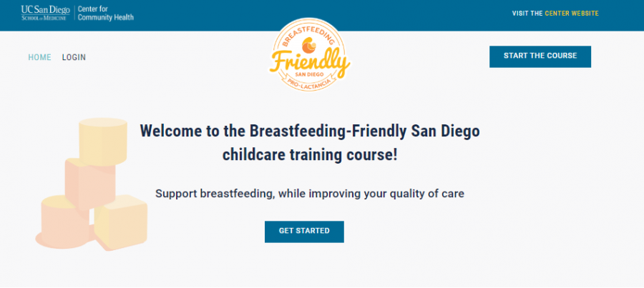Image resolution: width=644 pixels, height=288 pixels.
Task: Click the Friendly script text in the logo
Action: [x=309, y=64]
